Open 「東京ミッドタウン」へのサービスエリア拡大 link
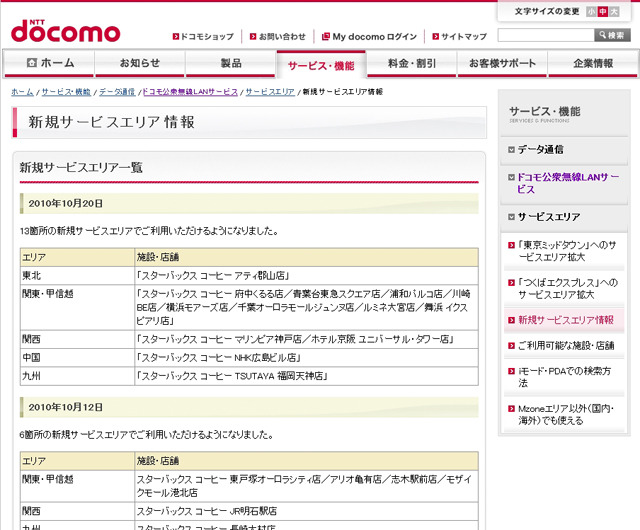Image resolution: width=640 pixels, height=530 pixels. coord(567,251)
